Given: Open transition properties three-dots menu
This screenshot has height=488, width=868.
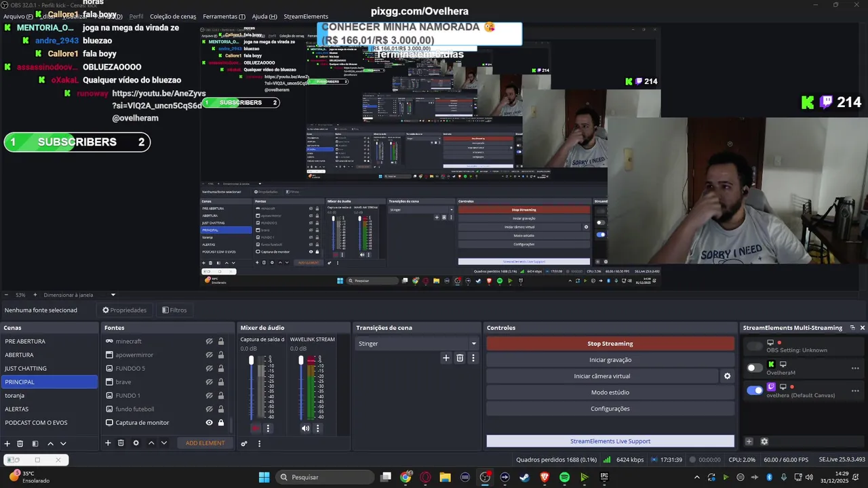Looking at the screenshot, I should tap(473, 358).
